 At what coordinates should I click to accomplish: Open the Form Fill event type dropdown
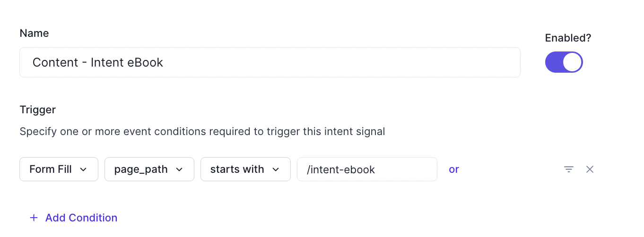coord(59,169)
